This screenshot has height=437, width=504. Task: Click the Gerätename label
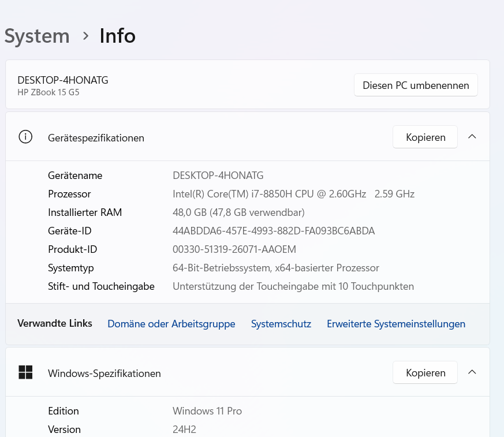coord(75,175)
